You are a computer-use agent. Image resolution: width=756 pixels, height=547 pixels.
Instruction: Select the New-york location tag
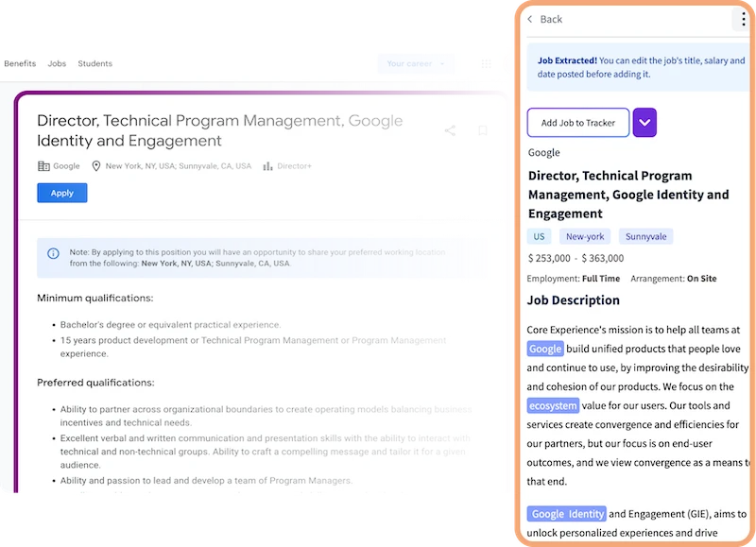585,236
